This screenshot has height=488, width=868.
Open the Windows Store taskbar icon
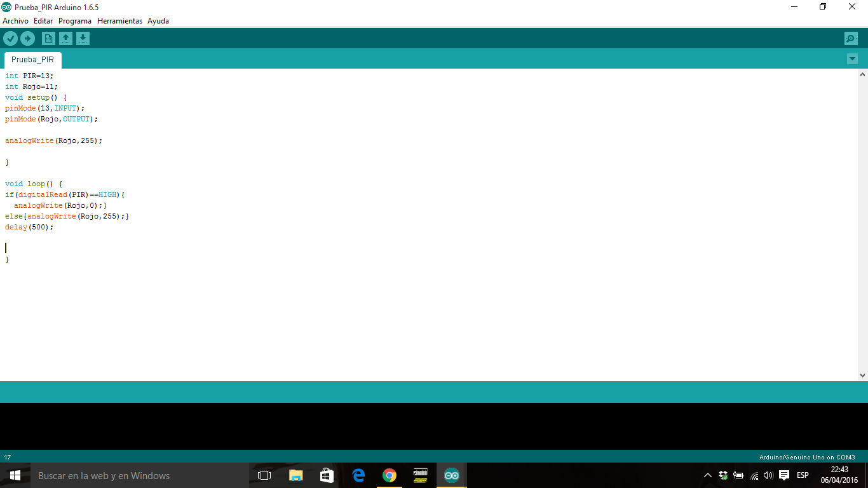327,475
